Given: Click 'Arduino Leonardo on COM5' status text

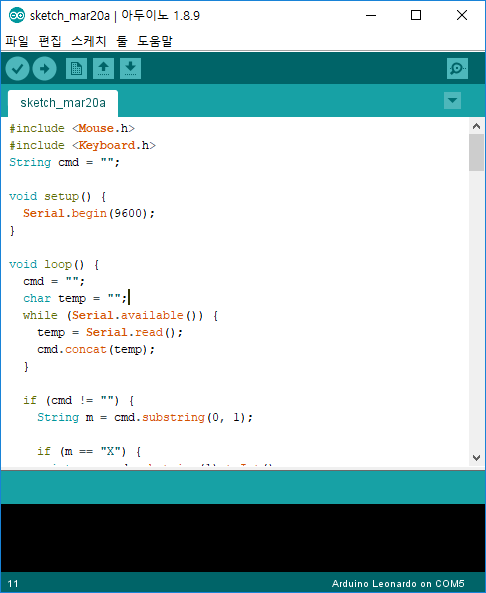Looking at the screenshot, I should 398,584.
